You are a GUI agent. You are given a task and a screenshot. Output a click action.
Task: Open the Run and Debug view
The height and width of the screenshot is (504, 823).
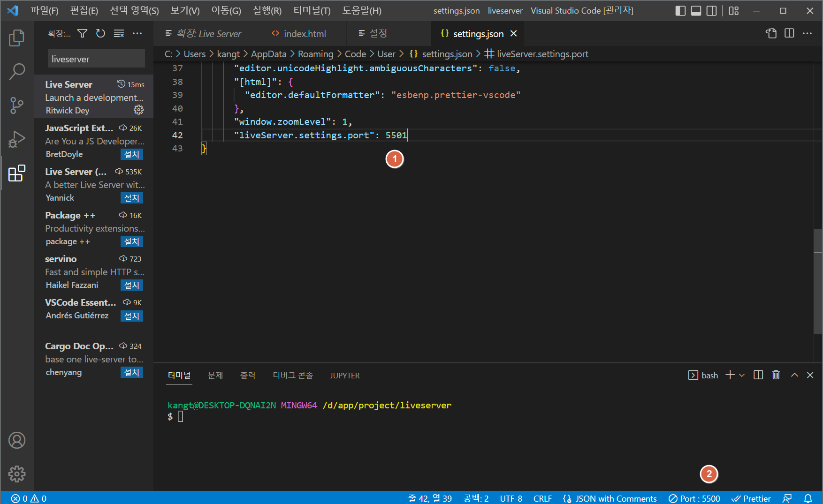(x=17, y=139)
